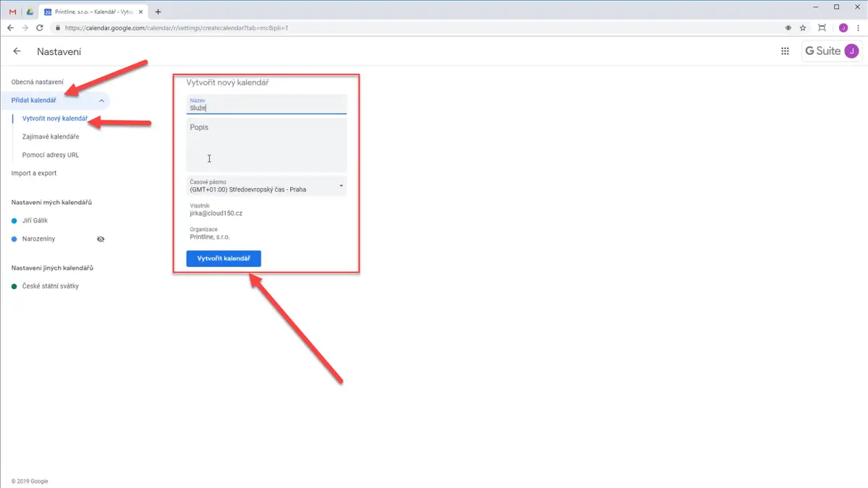Select Zajímavé kalendáře menu item
Viewport: 868px width, 488px height.
coord(51,137)
